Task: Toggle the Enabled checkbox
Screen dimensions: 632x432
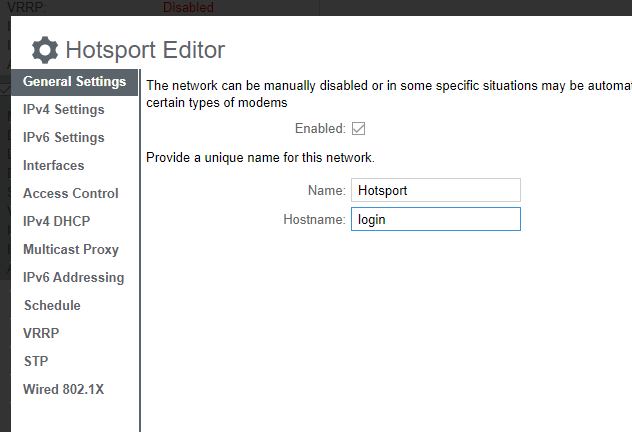Action: tap(359, 128)
